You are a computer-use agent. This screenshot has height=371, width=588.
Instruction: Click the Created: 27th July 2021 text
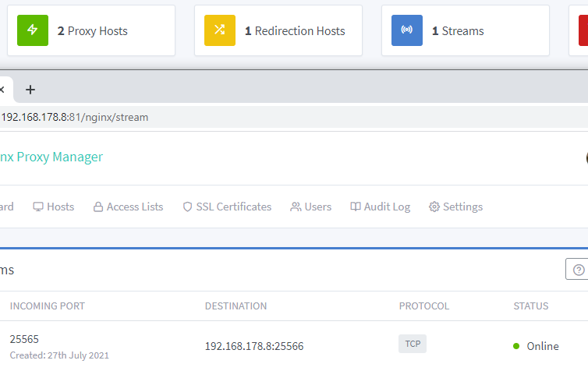(59, 355)
